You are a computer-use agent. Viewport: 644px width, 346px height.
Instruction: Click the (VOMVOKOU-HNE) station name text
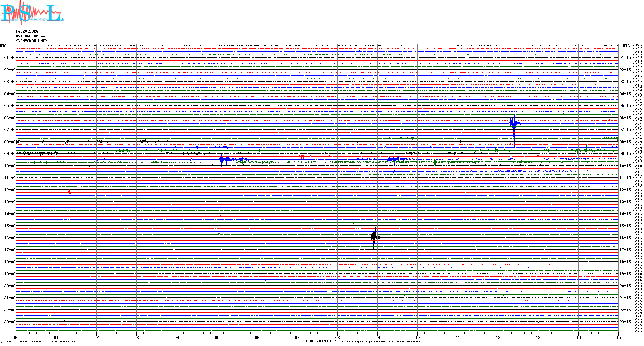point(31,41)
